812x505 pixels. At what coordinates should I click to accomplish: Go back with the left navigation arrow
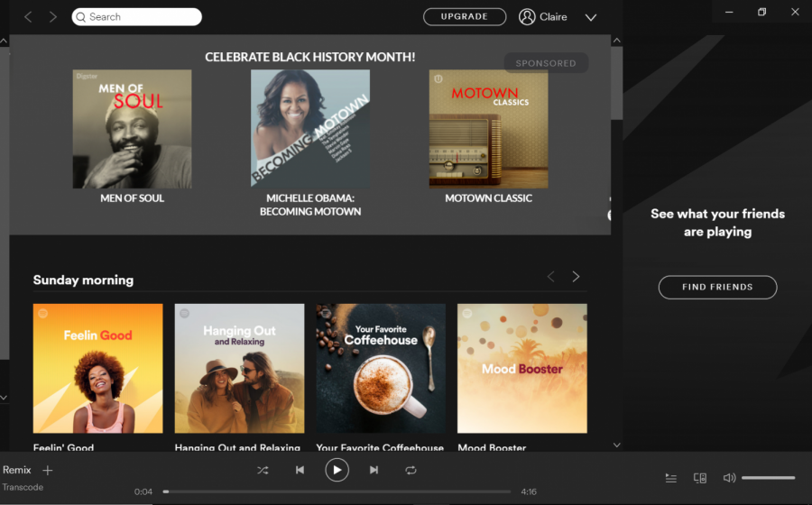28,17
